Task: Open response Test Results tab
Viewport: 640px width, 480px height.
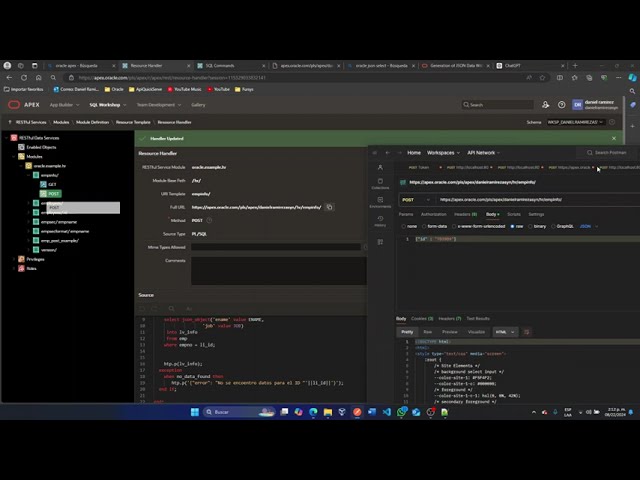Action: tap(478, 319)
